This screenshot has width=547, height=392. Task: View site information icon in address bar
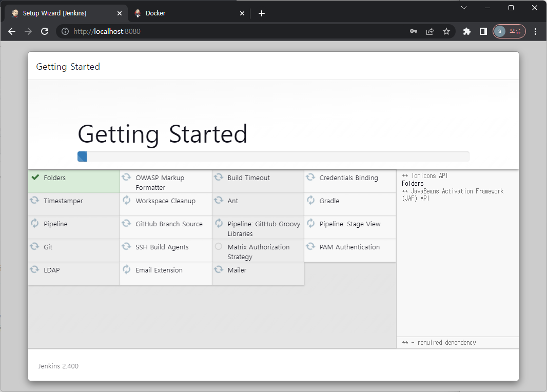click(x=65, y=31)
